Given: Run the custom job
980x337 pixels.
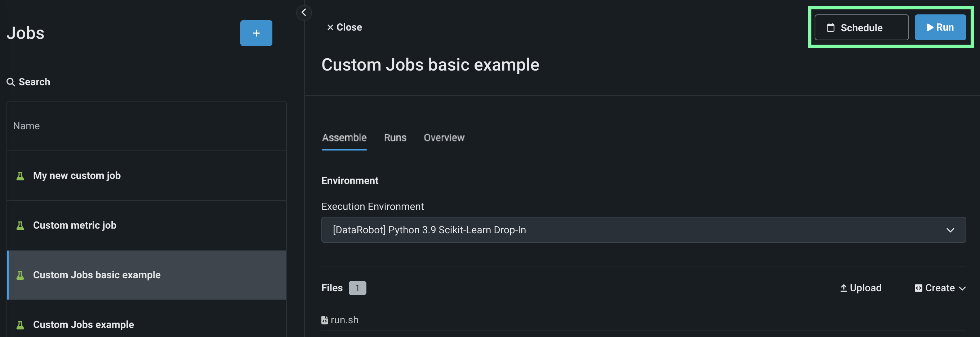Looking at the screenshot, I should tap(940, 27).
